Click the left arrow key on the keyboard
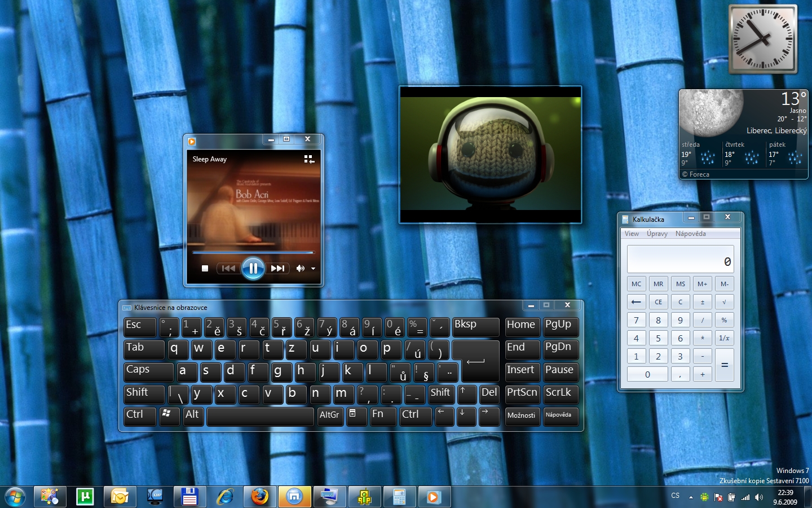812x508 pixels. 444,416
